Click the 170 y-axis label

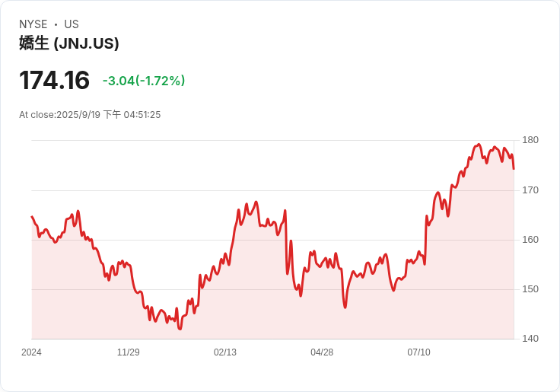click(530, 190)
